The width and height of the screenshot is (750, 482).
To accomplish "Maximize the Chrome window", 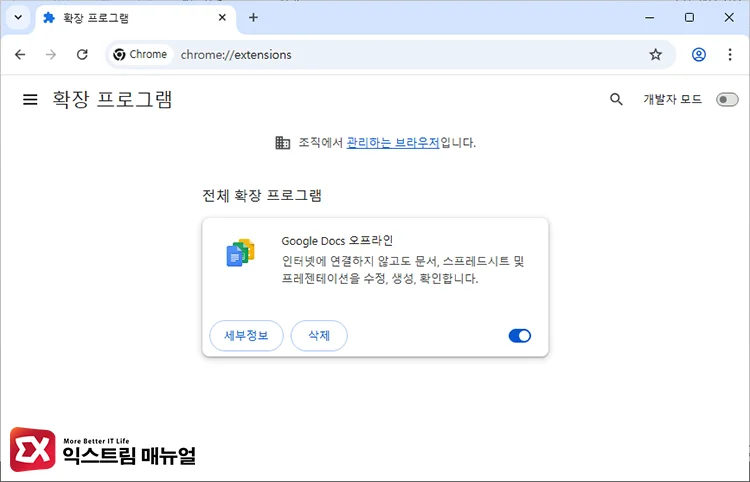I will 689,18.
